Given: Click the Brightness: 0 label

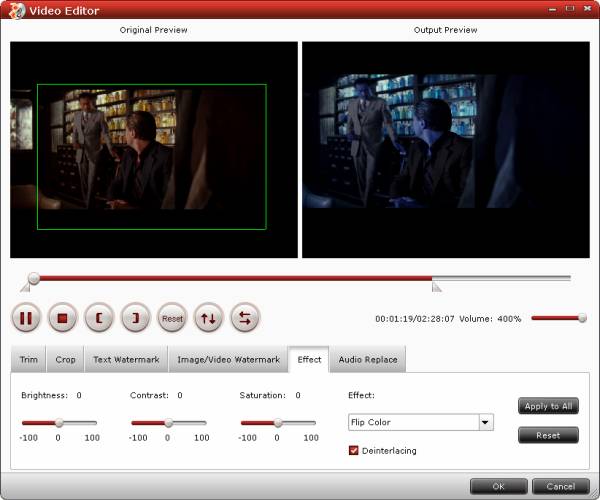Looking at the screenshot, I should pyautogui.click(x=51, y=395).
